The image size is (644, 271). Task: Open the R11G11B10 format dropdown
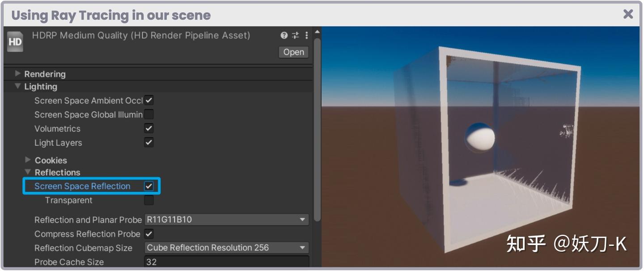click(227, 220)
